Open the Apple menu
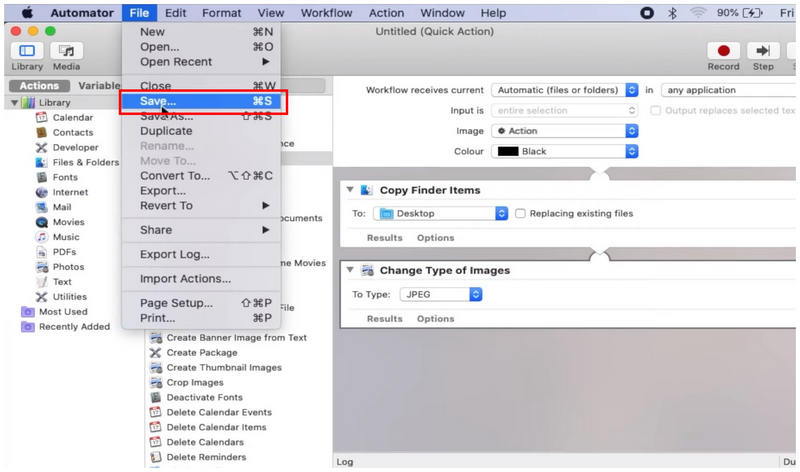This screenshot has width=800, height=472. (28, 12)
